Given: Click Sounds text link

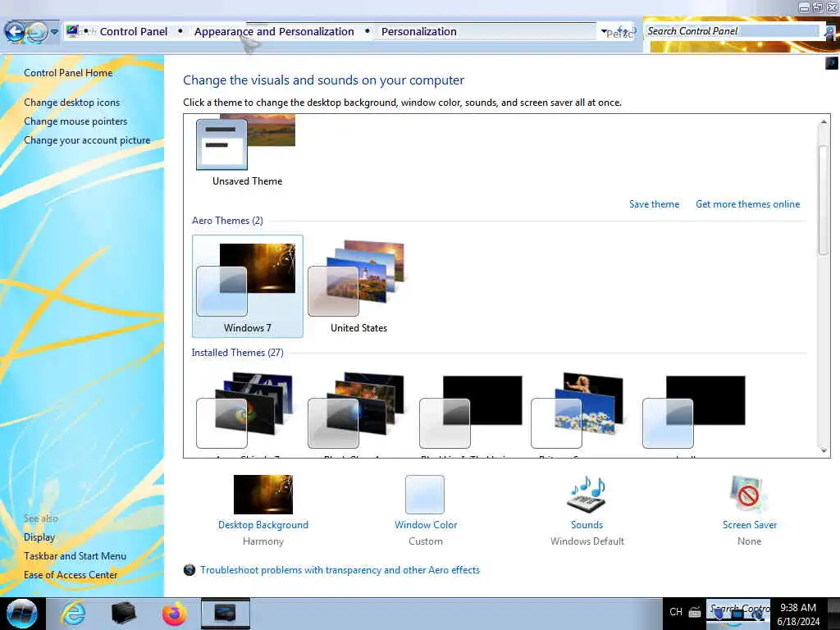Looking at the screenshot, I should (587, 525).
